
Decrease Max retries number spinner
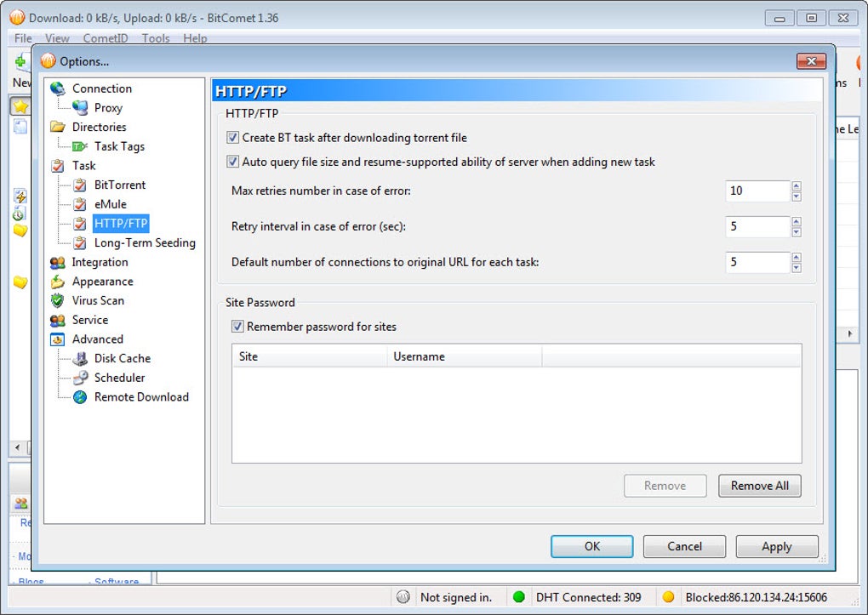[x=796, y=196]
